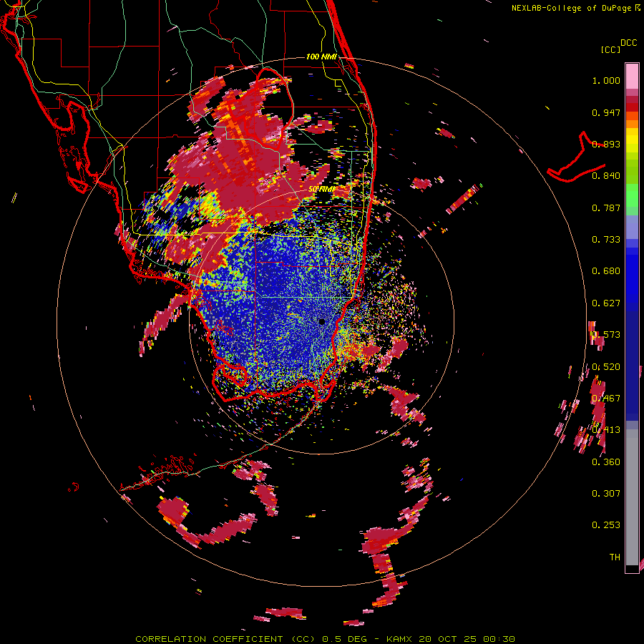Screen dimensions: 644x644
Task: Pick the gray color bar segment
Action: click(x=632, y=497)
